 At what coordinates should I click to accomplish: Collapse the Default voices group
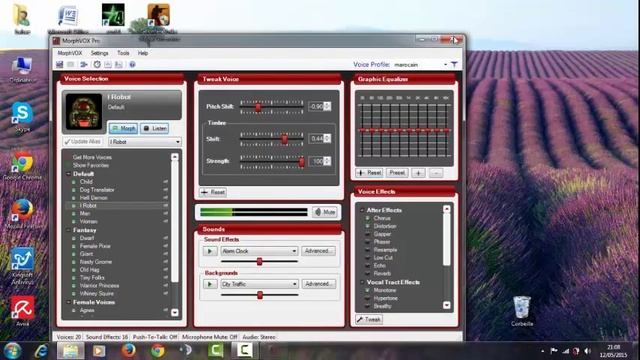69,173
